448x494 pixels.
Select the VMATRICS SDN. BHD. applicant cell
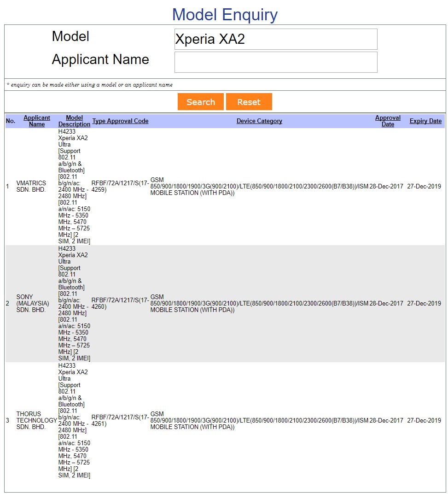click(x=31, y=187)
